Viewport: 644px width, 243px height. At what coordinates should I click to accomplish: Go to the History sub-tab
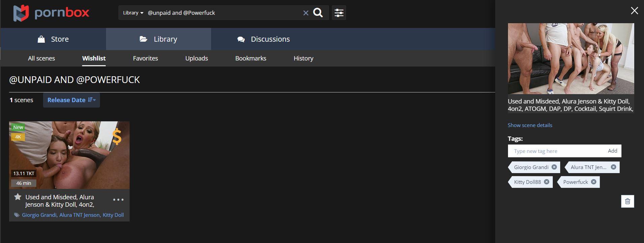pyautogui.click(x=303, y=58)
